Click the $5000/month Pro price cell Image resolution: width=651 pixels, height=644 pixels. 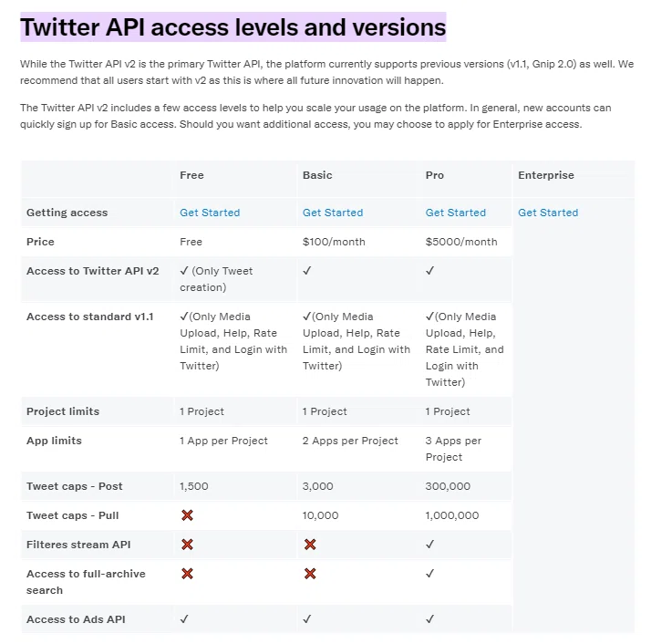click(461, 242)
